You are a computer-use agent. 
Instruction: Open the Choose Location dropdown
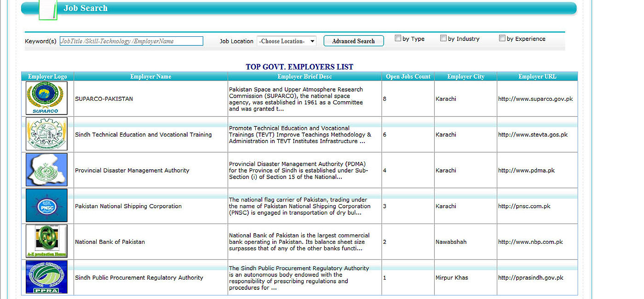coord(287,41)
